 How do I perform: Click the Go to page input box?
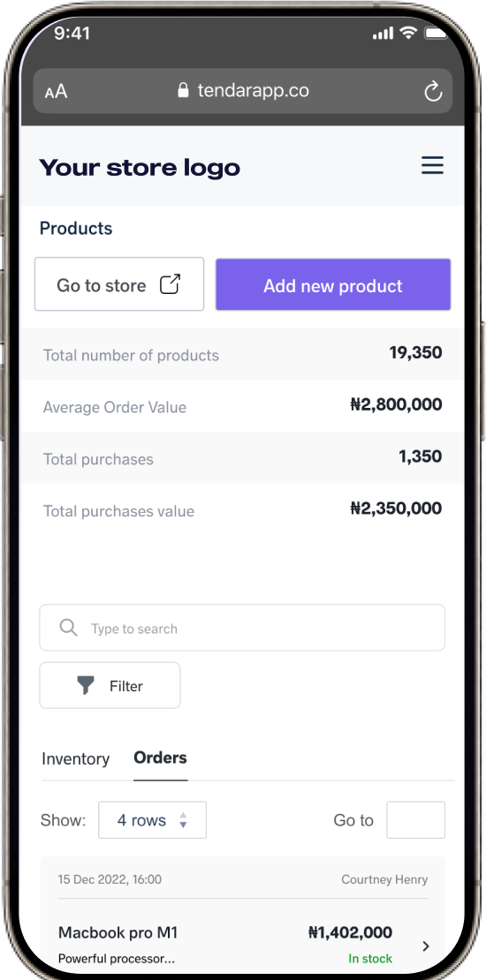(x=416, y=820)
